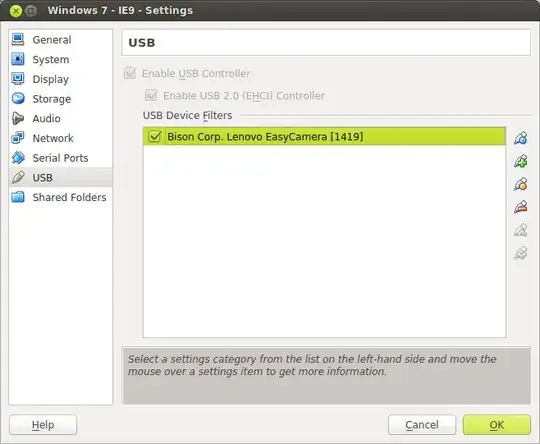Viewport: 540px width, 444px height.
Task: Click the Network computers icon
Action: tap(18, 138)
